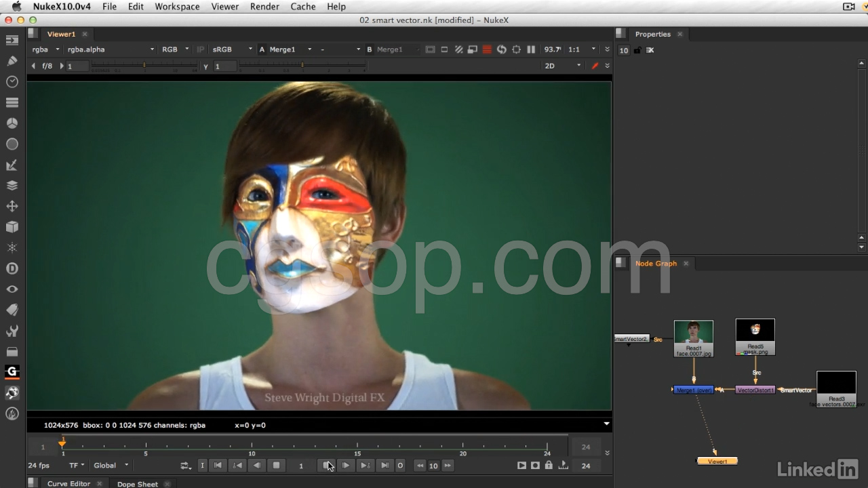Toggle the Properties panel lock icon
The height and width of the screenshot is (488, 868).
(637, 50)
